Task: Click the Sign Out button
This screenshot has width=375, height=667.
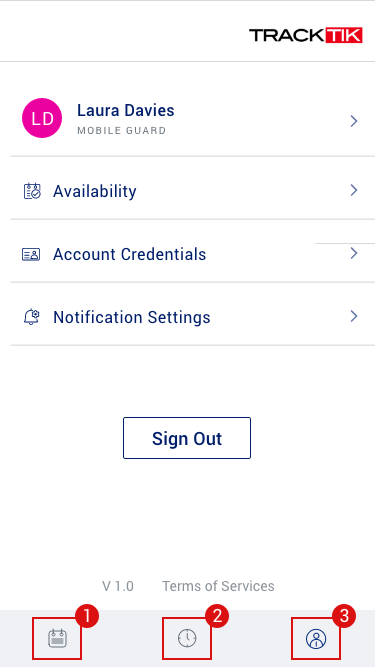Action: click(187, 438)
